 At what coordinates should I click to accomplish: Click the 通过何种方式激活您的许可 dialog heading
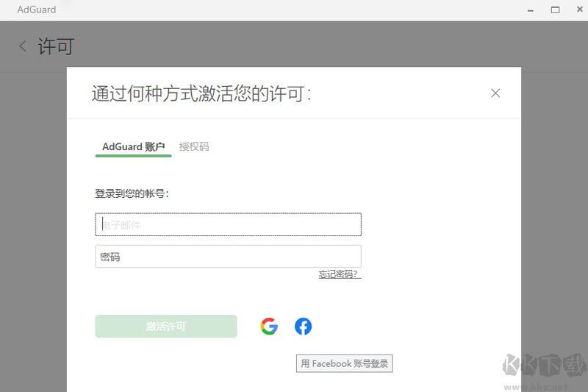(201, 93)
